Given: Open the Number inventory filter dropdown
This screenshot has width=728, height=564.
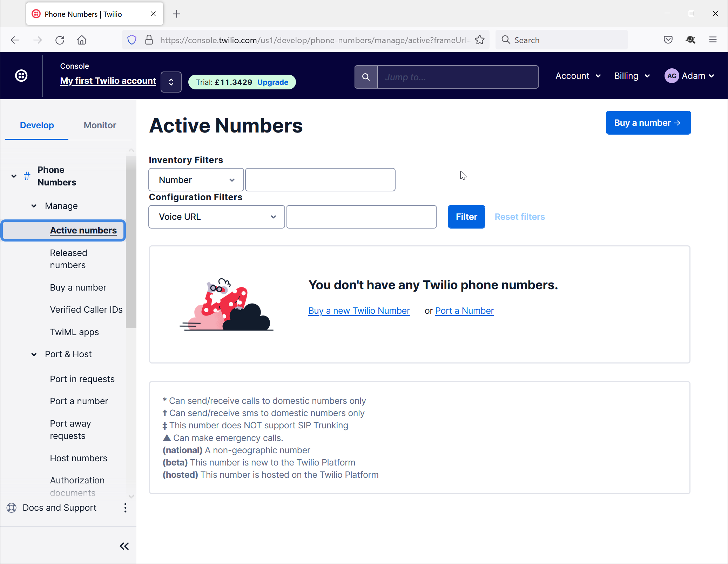Looking at the screenshot, I should coord(196,180).
